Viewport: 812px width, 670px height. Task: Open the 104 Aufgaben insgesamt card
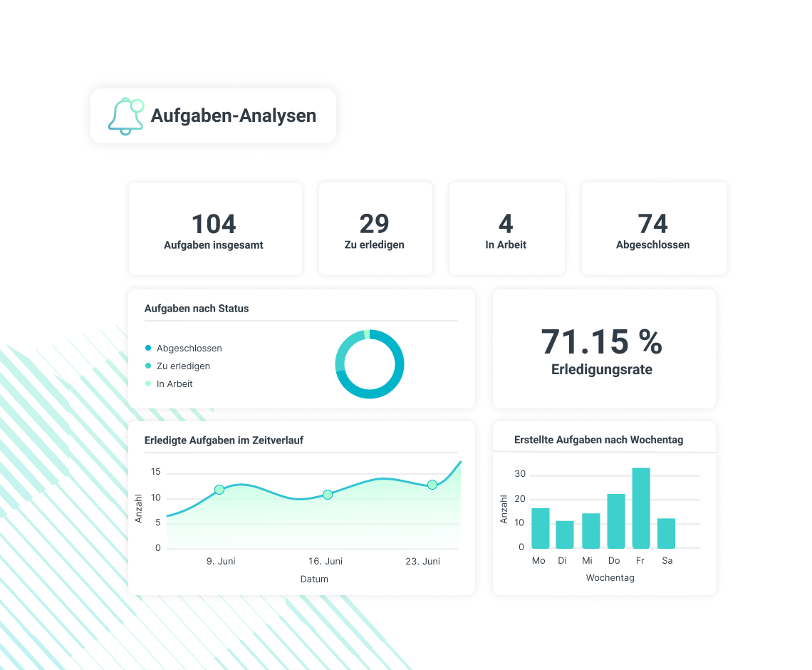tap(214, 230)
